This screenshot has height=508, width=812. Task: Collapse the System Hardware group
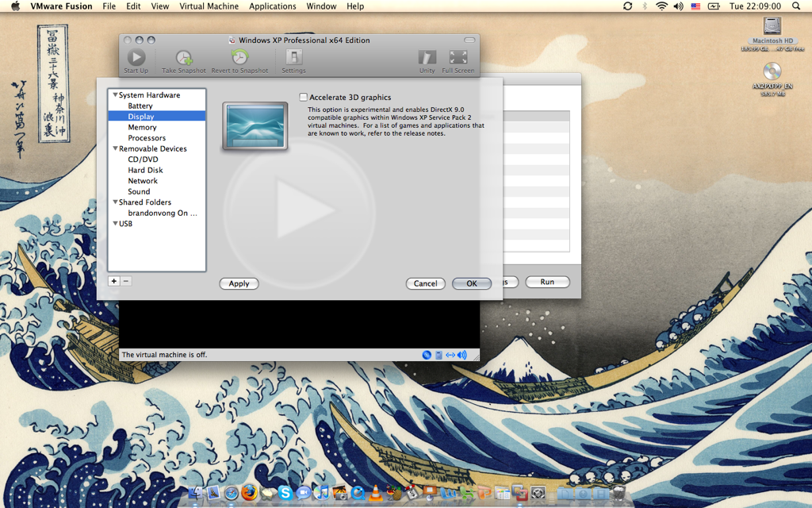(115, 95)
